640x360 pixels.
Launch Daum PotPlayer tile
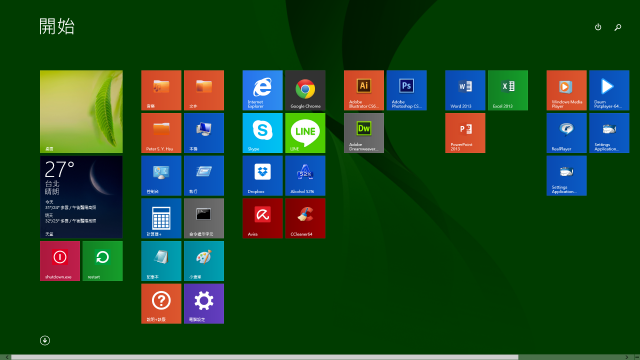pyautogui.click(x=609, y=90)
